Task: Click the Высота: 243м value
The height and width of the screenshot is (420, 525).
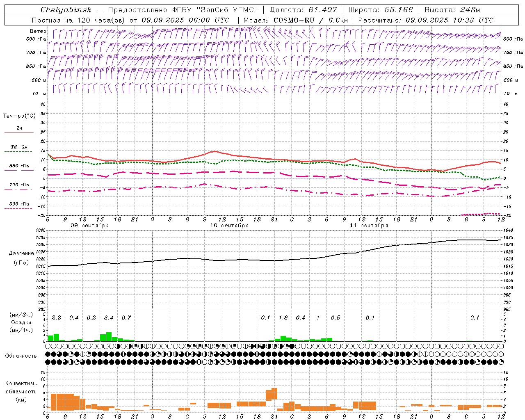Action: [452, 10]
